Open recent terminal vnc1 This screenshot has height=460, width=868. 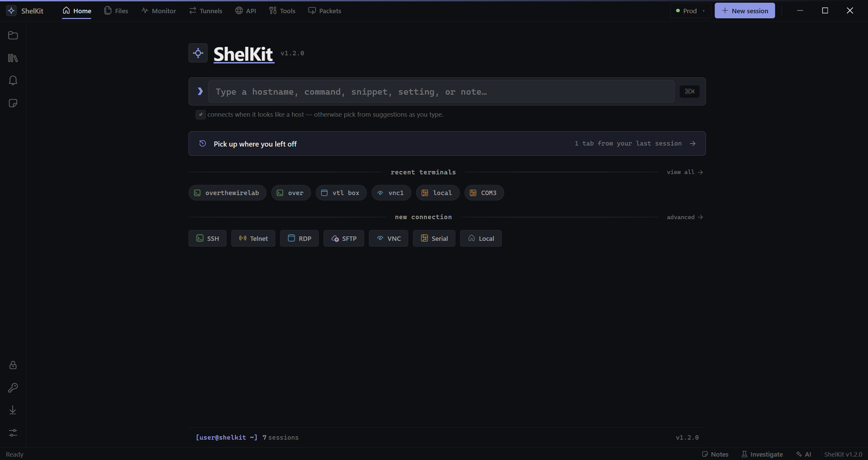[391, 193]
